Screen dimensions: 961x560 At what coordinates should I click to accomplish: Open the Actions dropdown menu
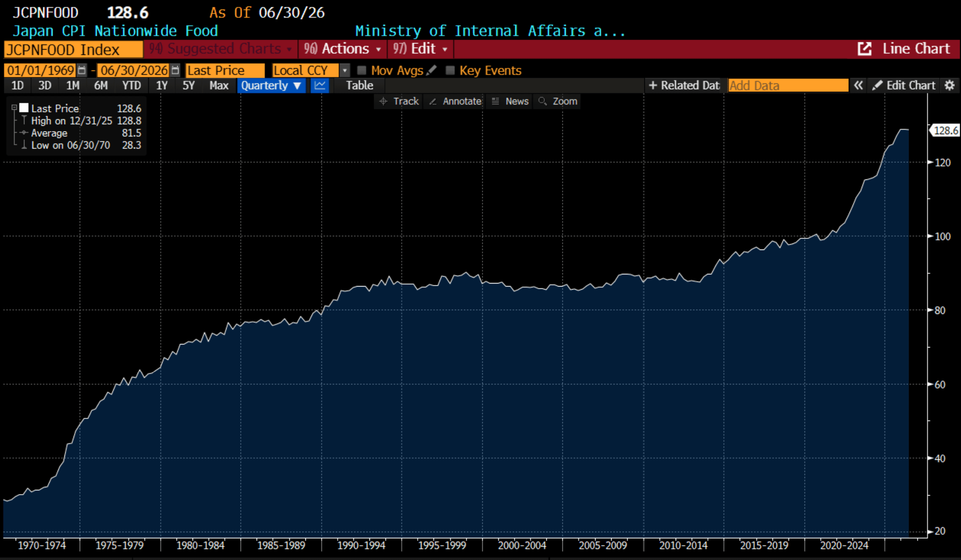[x=343, y=49]
